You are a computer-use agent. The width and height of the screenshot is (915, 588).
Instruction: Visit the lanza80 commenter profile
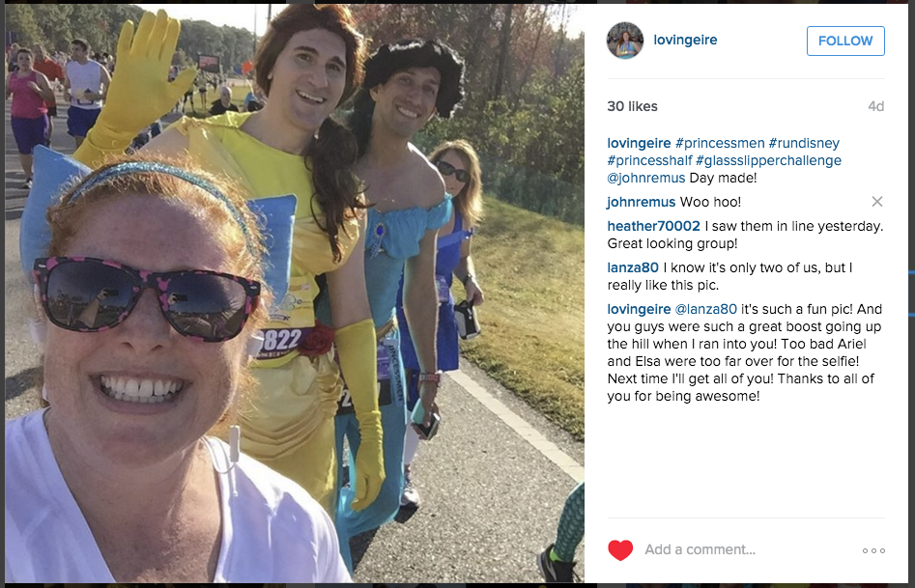click(633, 267)
